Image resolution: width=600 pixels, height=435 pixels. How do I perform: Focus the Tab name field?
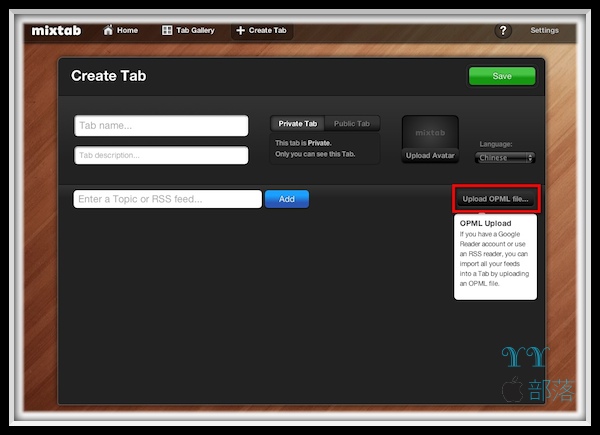pos(161,125)
